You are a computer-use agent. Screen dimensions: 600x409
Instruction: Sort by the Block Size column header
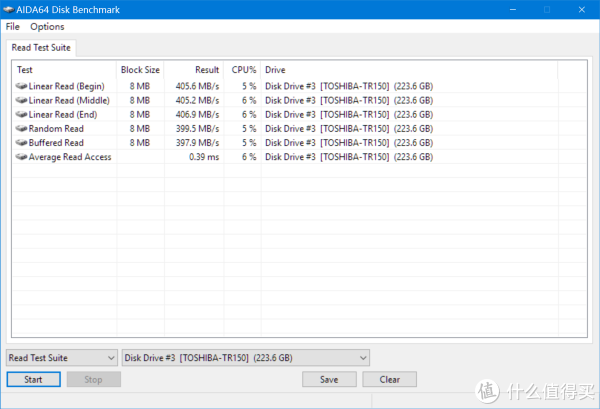[x=140, y=70]
